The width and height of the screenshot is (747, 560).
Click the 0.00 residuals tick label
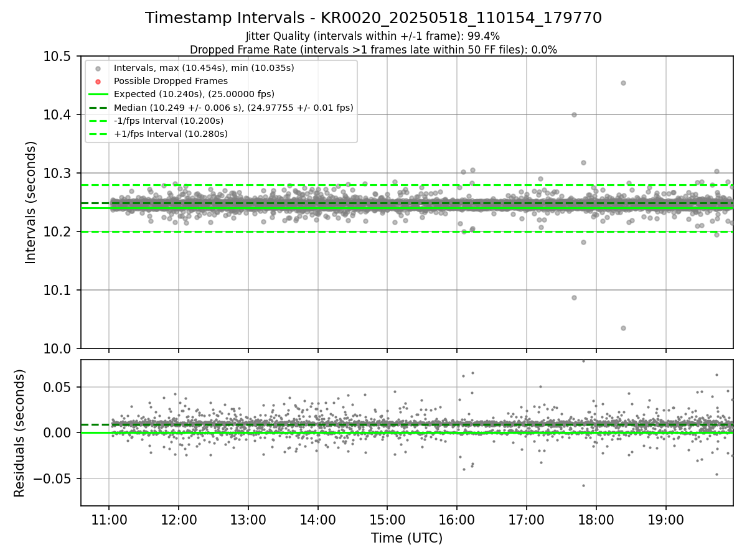pos(58,433)
